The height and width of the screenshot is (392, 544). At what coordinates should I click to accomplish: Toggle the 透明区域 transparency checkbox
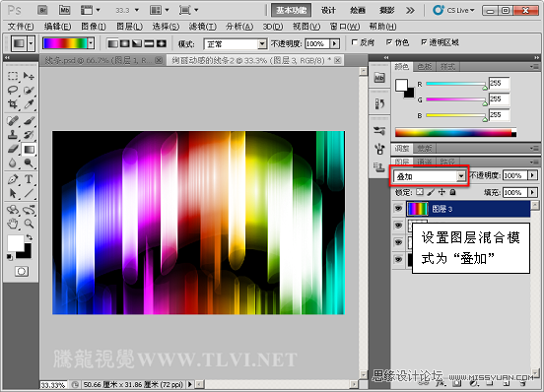[x=424, y=42]
